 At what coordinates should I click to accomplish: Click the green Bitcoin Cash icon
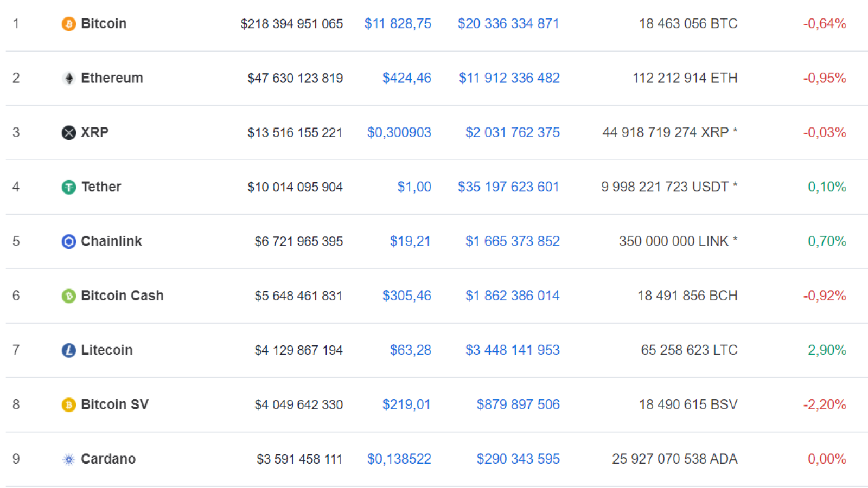(69, 296)
